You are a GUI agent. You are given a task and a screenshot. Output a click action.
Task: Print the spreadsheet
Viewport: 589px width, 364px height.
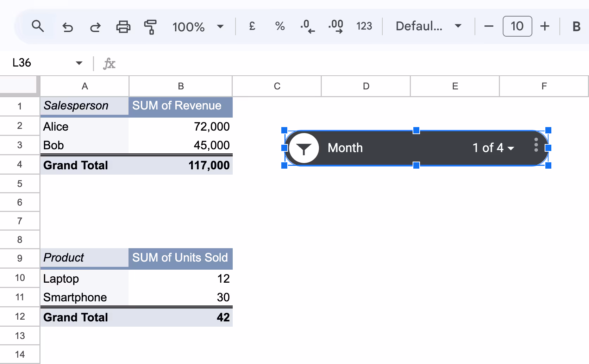(x=123, y=26)
